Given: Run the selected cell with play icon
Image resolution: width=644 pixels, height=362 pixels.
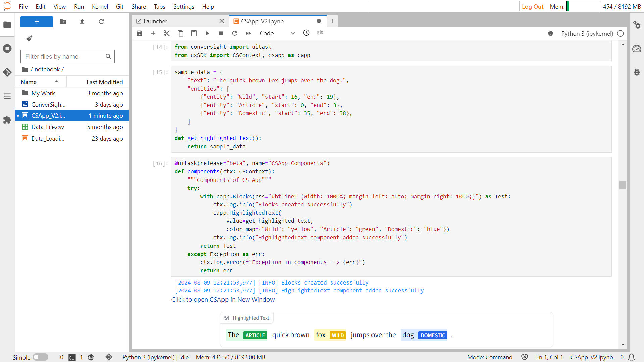Looking at the screenshot, I should 207,33.
